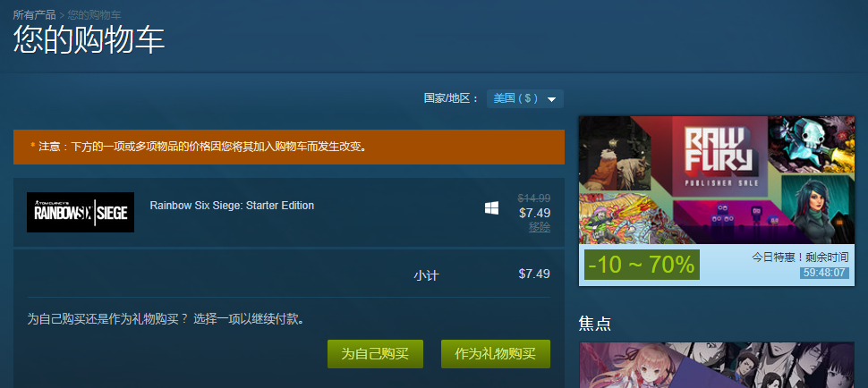Go to 所有产品 in the breadcrumb
This screenshot has height=388, width=868.
(x=34, y=15)
